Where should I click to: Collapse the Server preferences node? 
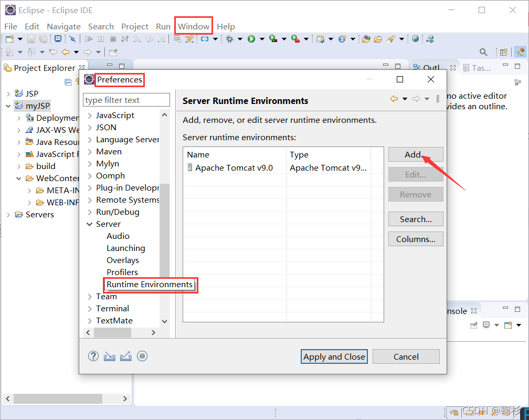click(x=90, y=224)
